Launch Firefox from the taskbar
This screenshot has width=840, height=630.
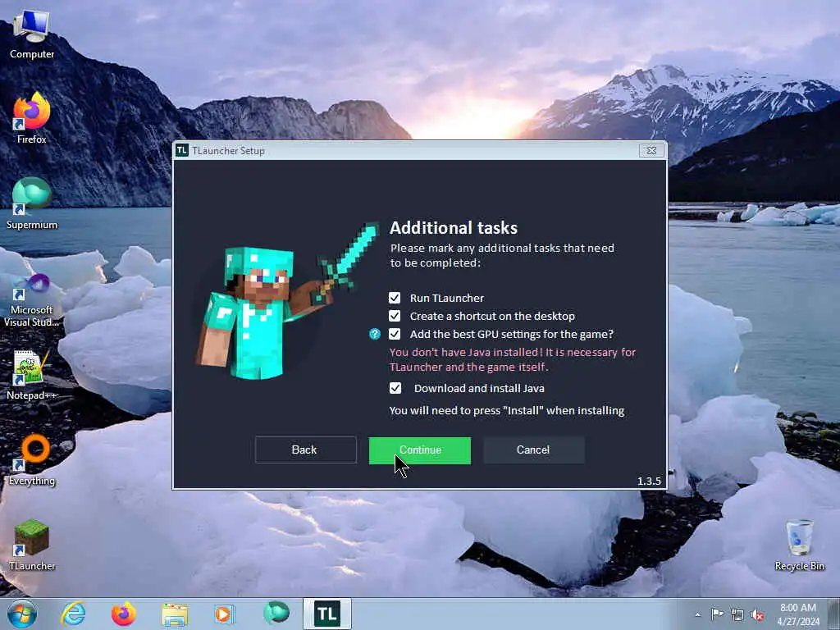pyautogui.click(x=124, y=614)
